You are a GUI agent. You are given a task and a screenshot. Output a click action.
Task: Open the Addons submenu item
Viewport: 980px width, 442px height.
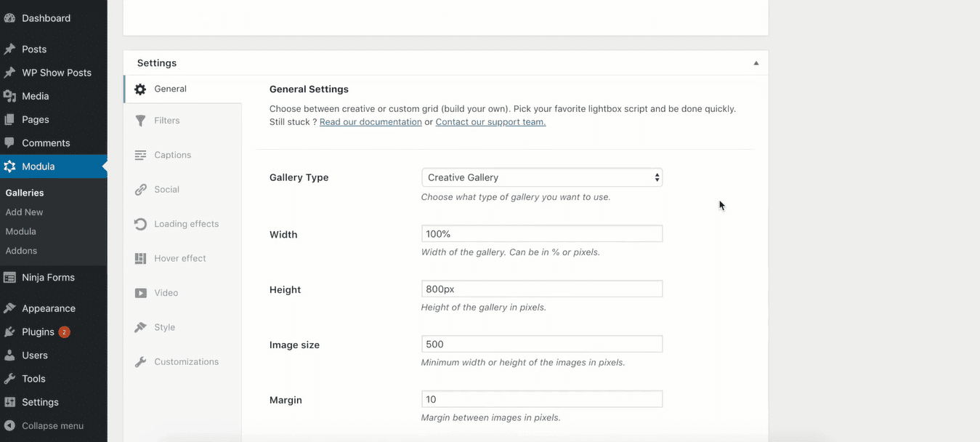(x=21, y=251)
